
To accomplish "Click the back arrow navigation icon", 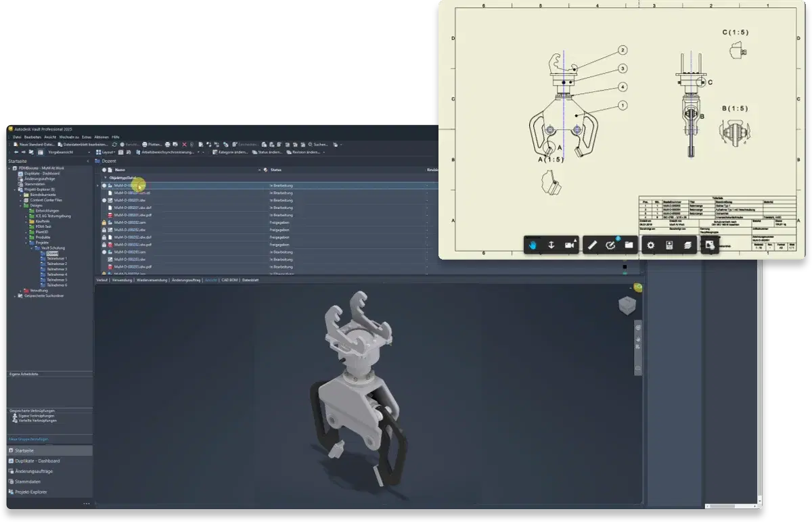I will 16,152.
